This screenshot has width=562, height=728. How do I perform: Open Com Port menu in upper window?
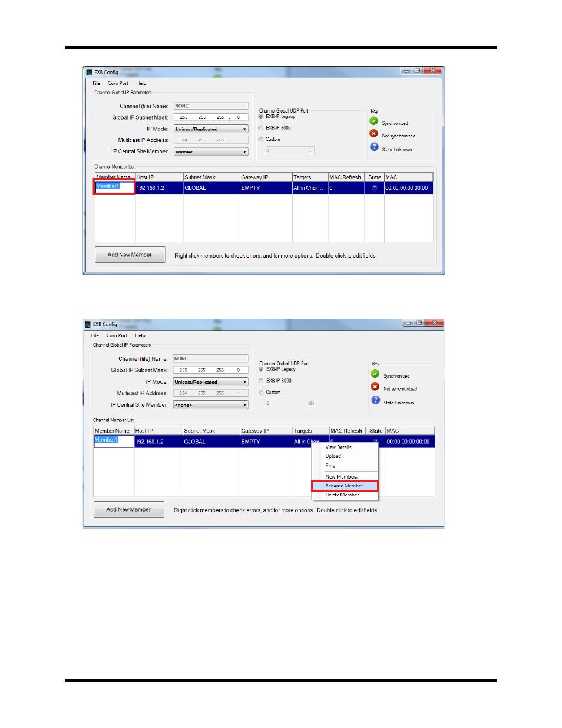118,84
